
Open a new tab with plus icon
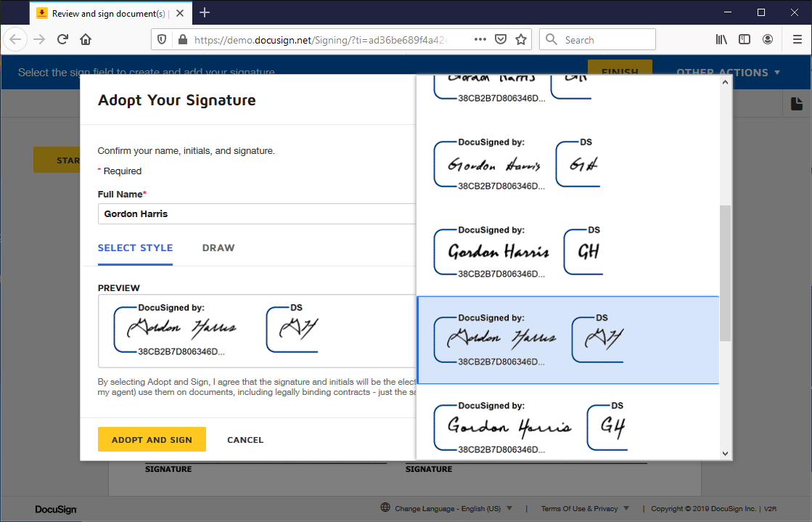205,12
